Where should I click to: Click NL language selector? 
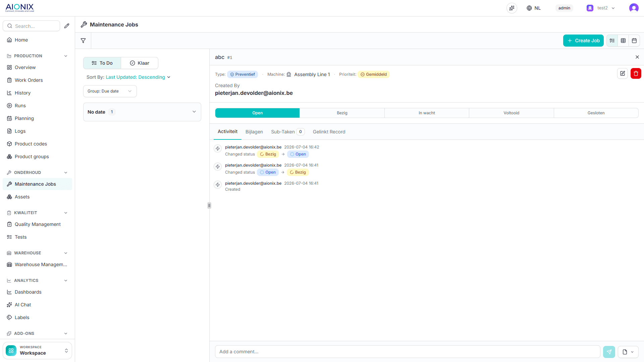[537, 8]
